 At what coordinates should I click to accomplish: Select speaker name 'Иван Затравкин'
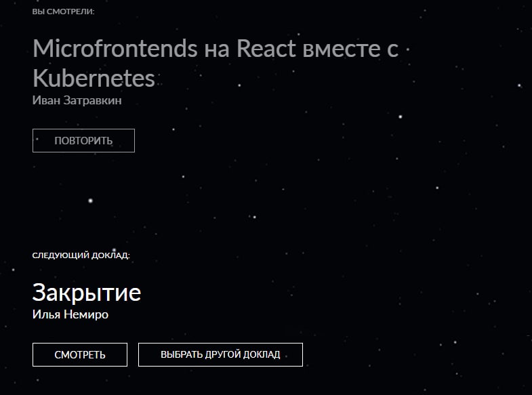(77, 100)
